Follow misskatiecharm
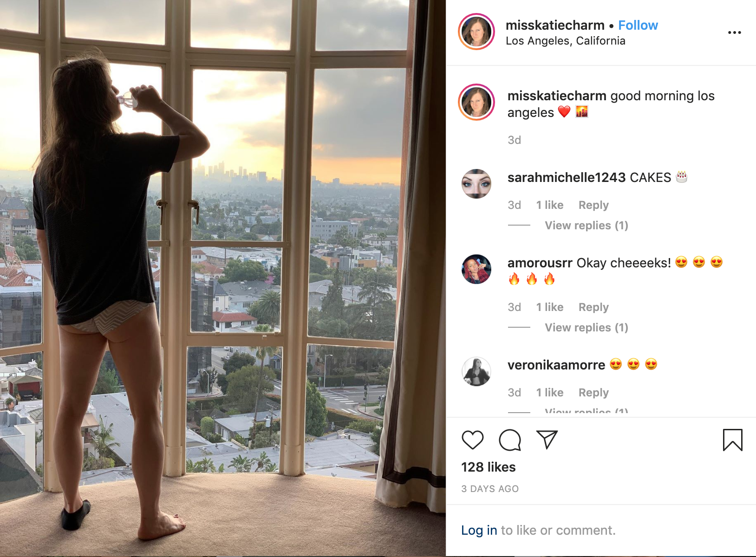756x557 pixels. tap(638, 25)
